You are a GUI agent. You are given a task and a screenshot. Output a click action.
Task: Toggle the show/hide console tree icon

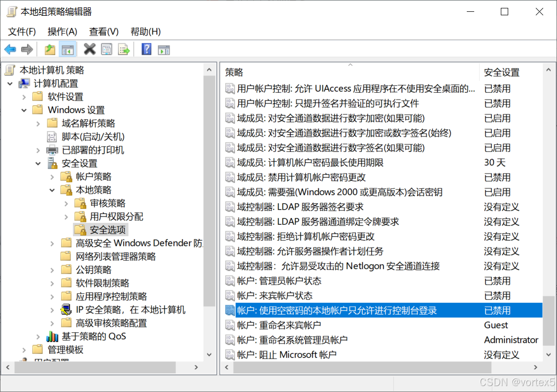point(68,49)
